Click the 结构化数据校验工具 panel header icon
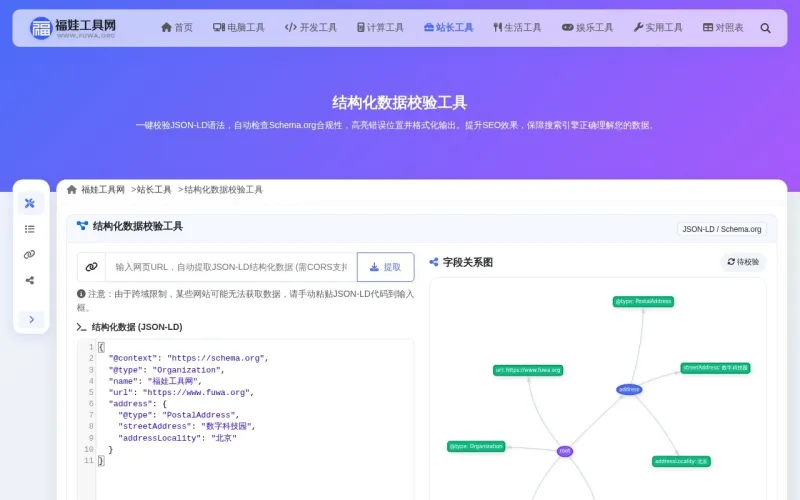Viewport: 800px width, 500px height. click(82, 226)
